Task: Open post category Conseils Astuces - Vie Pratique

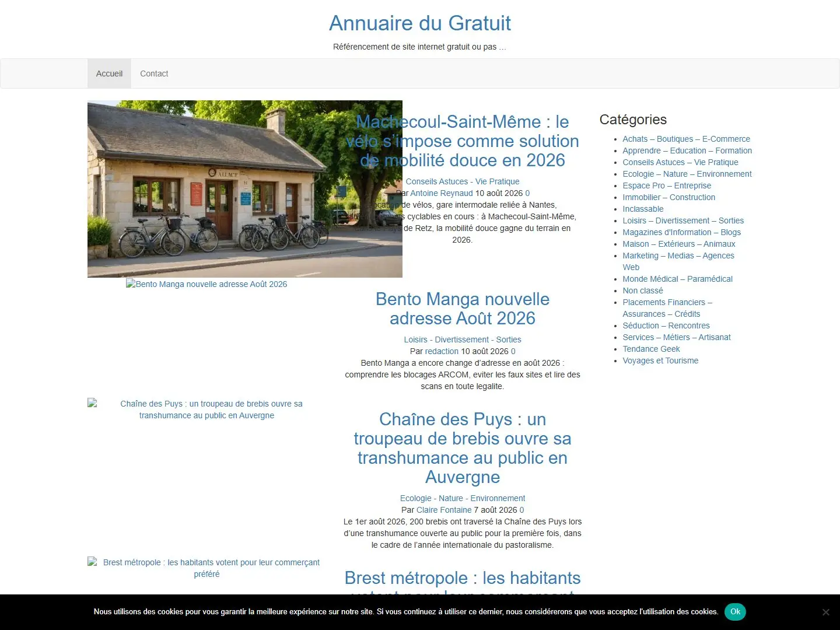Action: click(x=463, y=181)
